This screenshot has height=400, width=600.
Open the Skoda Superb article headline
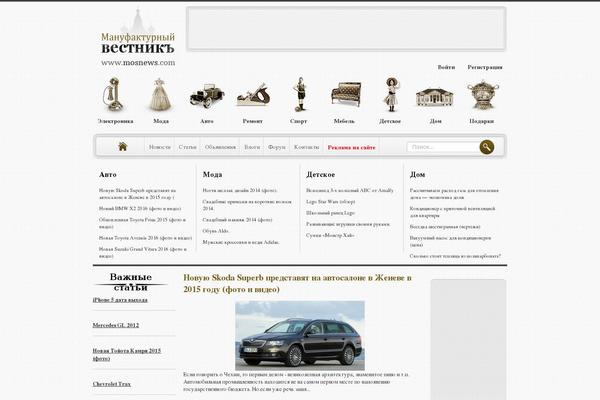point(297,283)
